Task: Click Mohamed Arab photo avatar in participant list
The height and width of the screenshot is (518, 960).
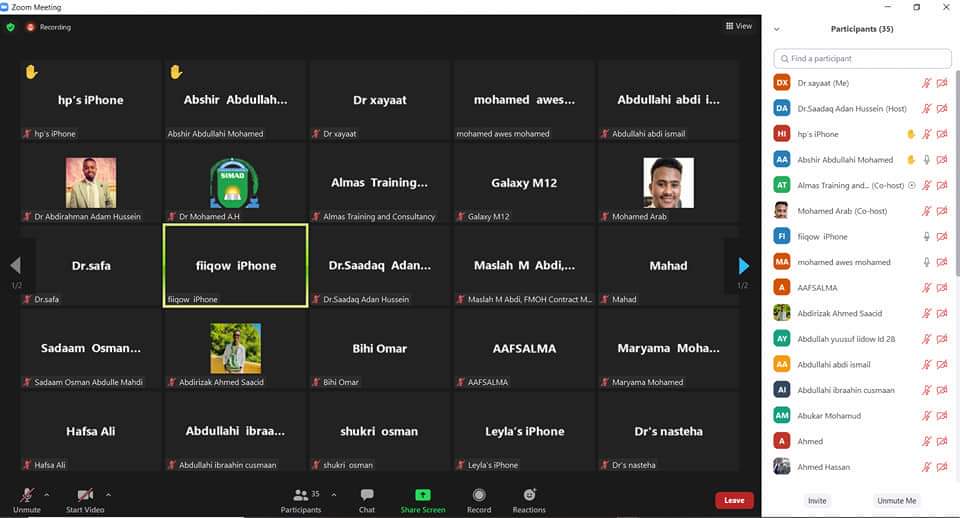Action: point(781,211)
